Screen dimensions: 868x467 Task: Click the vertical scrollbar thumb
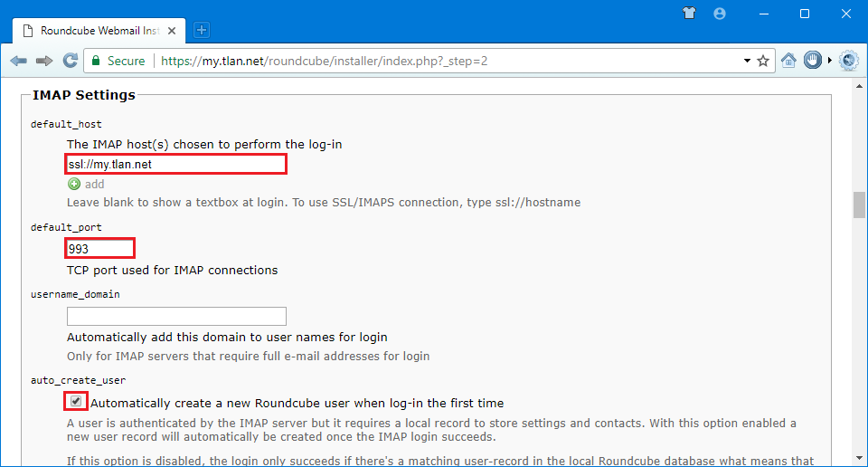[x=859, y=205]
